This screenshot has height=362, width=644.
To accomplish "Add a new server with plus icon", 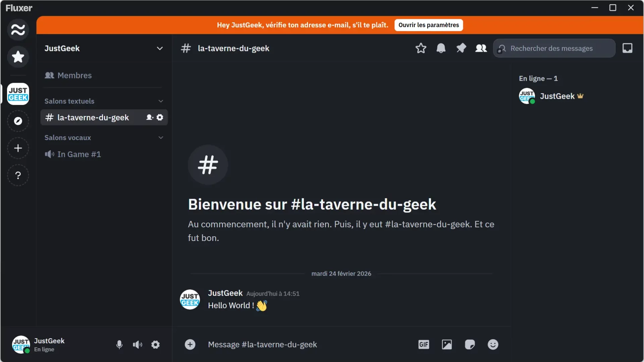I will pos(18,148).
